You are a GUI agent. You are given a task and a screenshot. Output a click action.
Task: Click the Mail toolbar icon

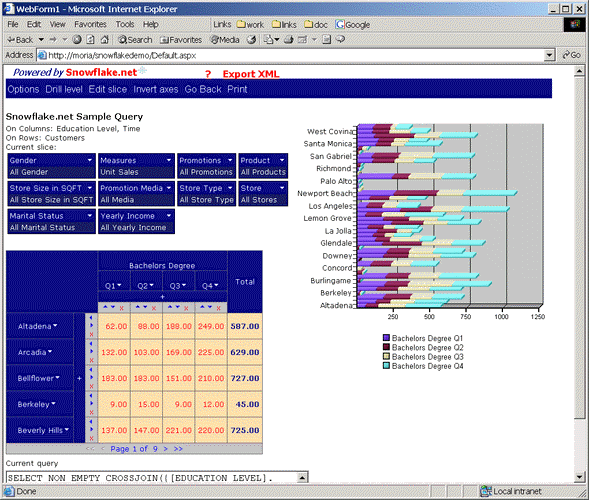pyautogui.click(x=268, y=39)
